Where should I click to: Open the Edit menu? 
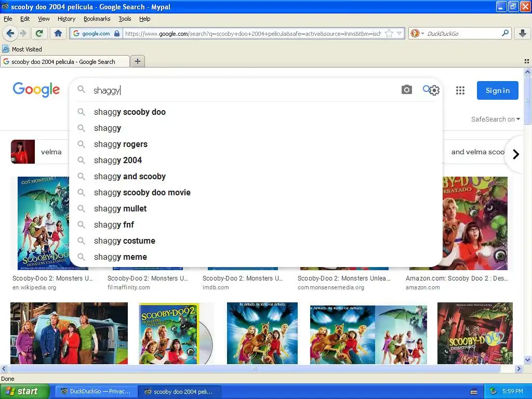pos(25,19)
